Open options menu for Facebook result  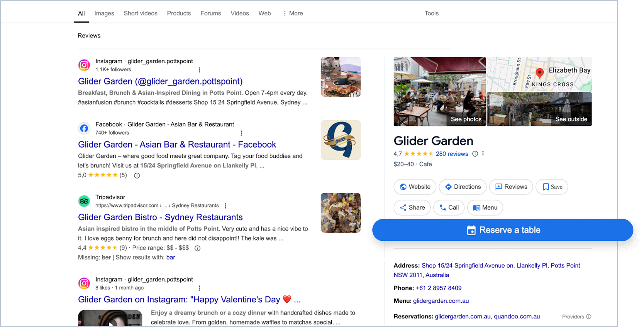click(242, 133)
